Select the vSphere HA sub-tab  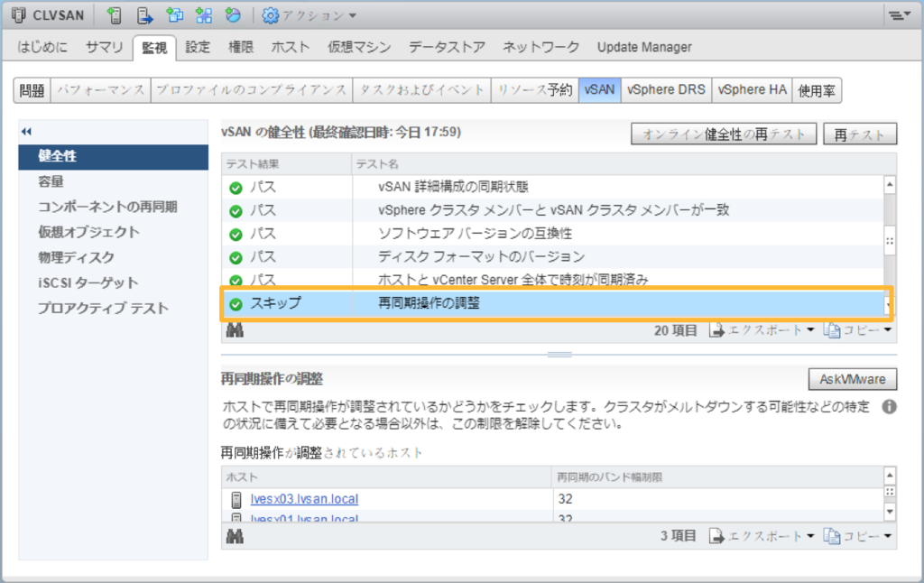(x=752, y=90)
